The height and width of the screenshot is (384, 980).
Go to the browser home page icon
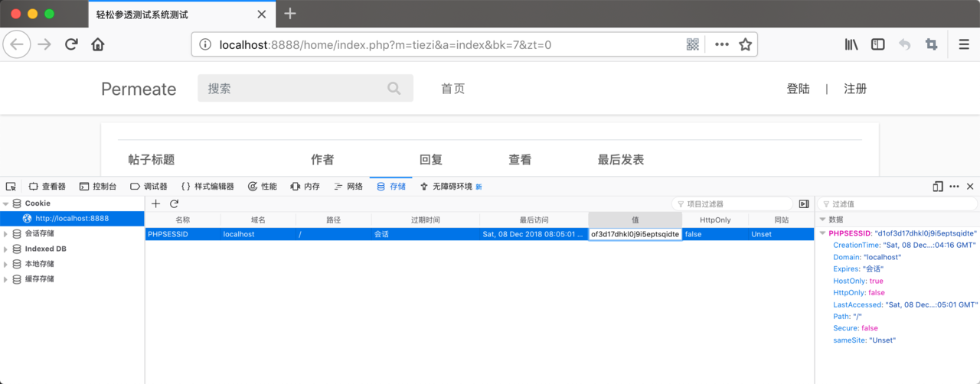tap(98, 44)
